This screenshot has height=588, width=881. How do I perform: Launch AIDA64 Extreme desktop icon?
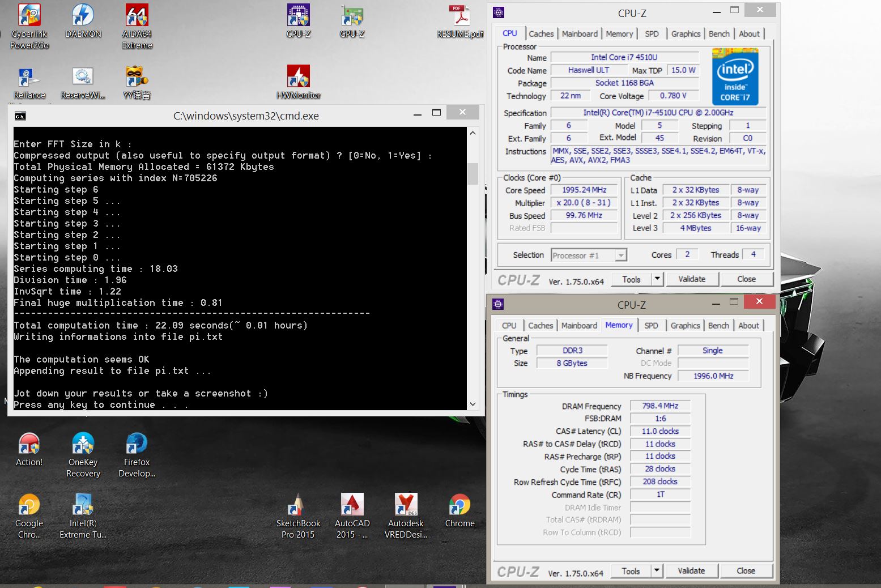coord(137,27)
